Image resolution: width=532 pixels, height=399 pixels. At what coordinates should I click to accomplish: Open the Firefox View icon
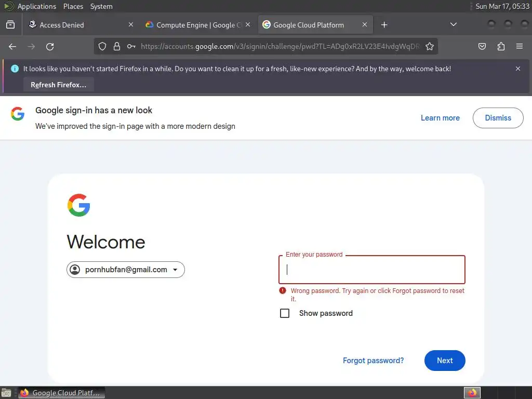10,25
